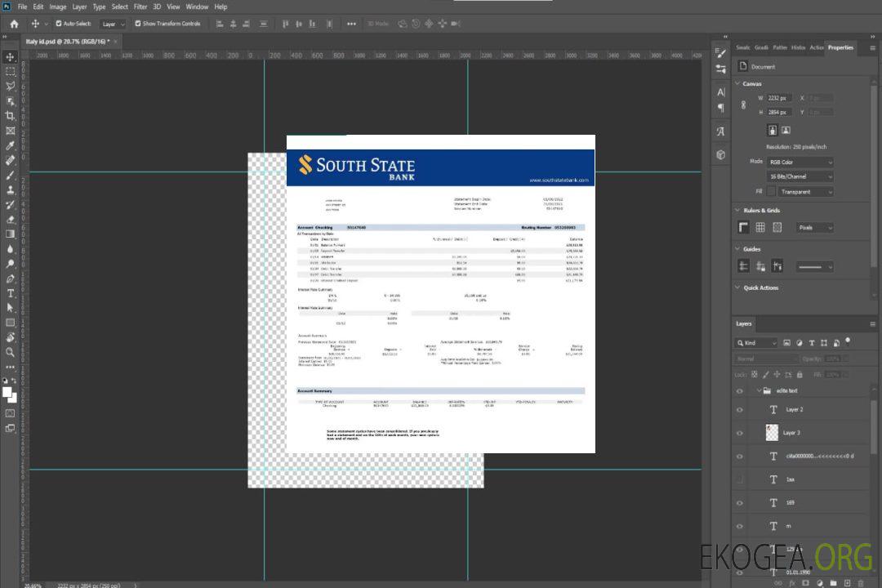This screenshot has height=588, width=882.
Task: Select the Move tool in the toolbox
Action: click(x=10, y=57)
